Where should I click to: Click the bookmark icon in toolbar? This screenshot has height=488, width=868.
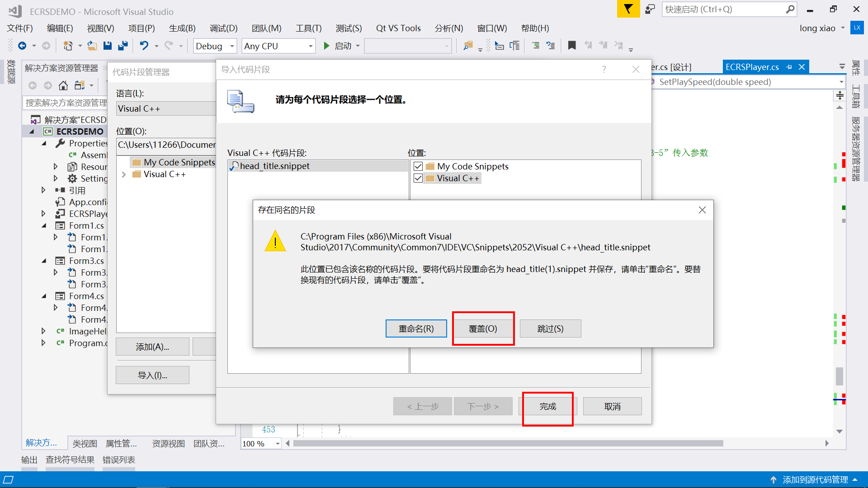point(572,46)
